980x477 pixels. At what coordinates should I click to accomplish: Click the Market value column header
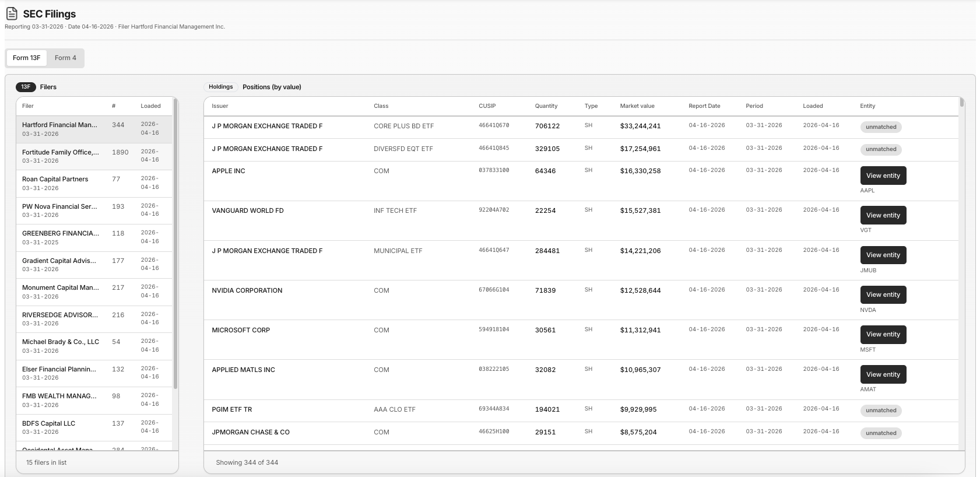[637, 106]
